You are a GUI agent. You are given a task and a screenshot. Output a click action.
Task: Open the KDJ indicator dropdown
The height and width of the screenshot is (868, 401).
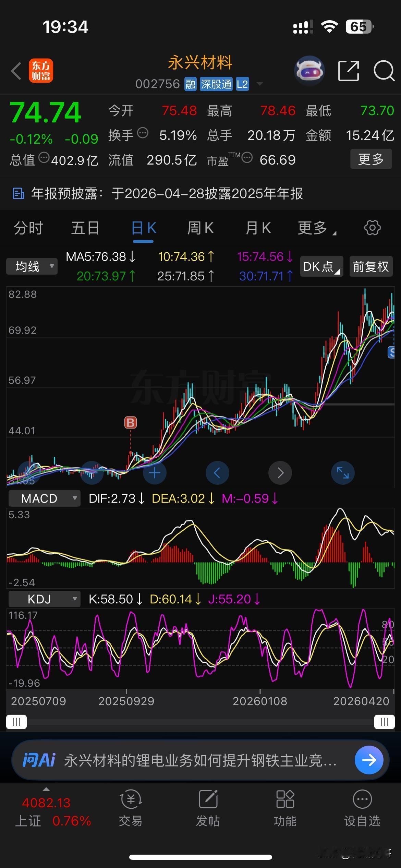tap(45, 599)
